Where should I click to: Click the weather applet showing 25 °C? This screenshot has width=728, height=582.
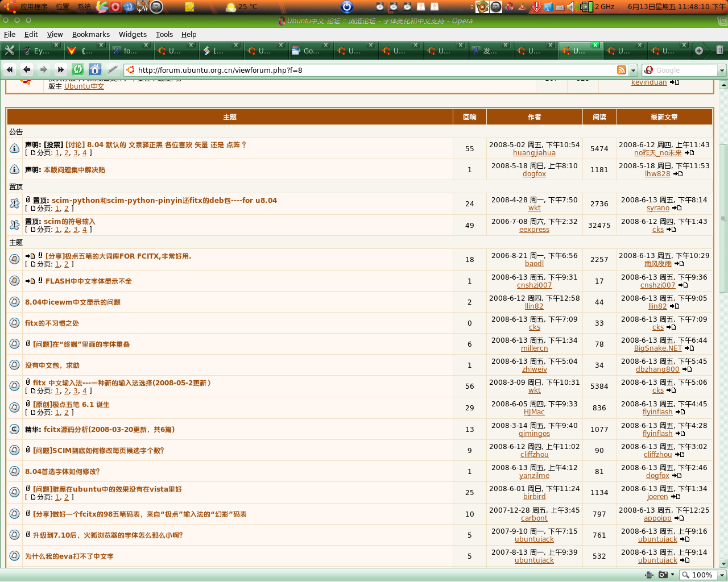click(242, 7)
